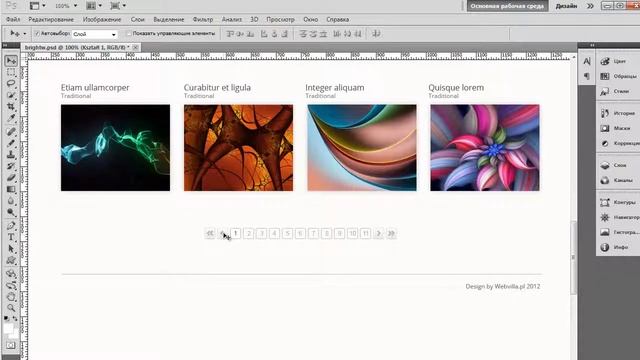Open the Выделение menu
Image resolution: width=640 pixels, height=360 pixels.
(x=169, y=19)
